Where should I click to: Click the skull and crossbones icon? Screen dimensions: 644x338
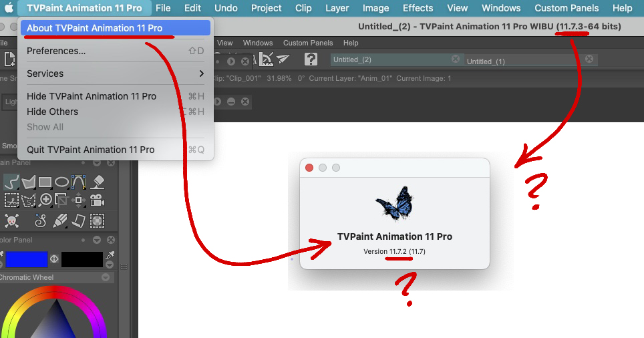(x=11, y=221)
